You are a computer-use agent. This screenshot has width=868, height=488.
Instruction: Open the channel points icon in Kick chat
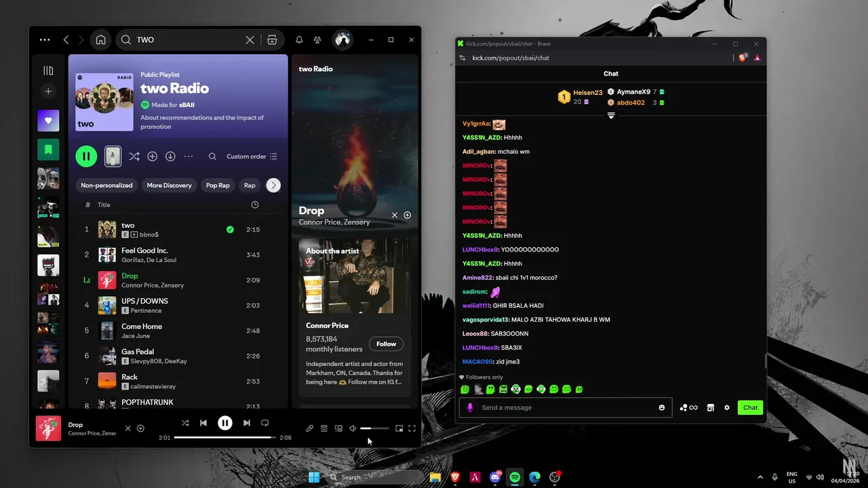click(x=688, y=407)
